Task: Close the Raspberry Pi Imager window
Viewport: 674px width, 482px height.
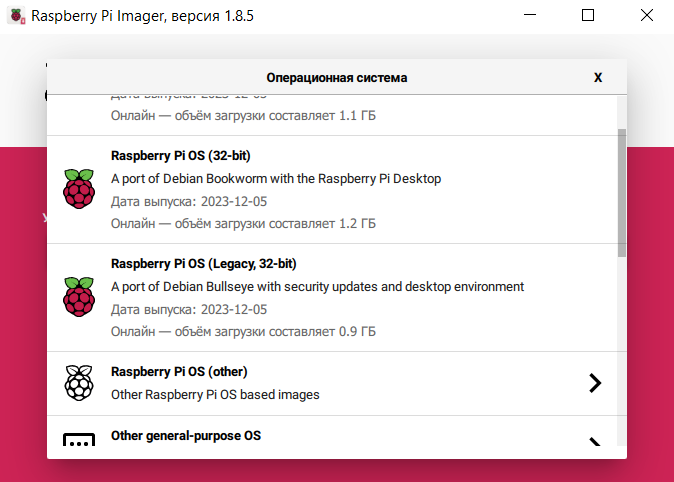Action: [646, 15]
